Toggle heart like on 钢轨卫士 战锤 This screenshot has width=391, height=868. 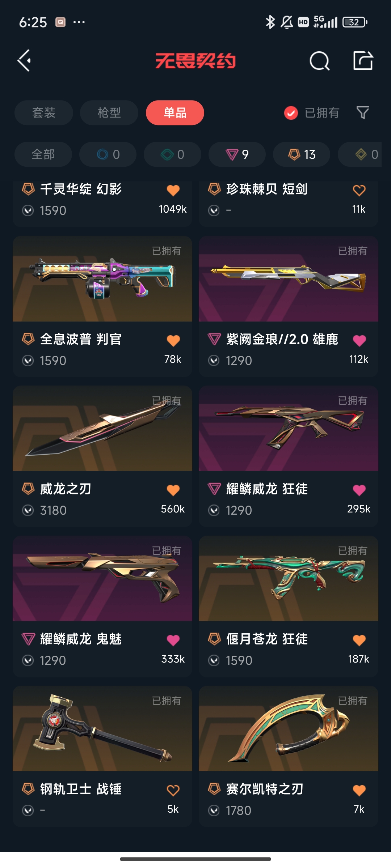click(173, 790)
